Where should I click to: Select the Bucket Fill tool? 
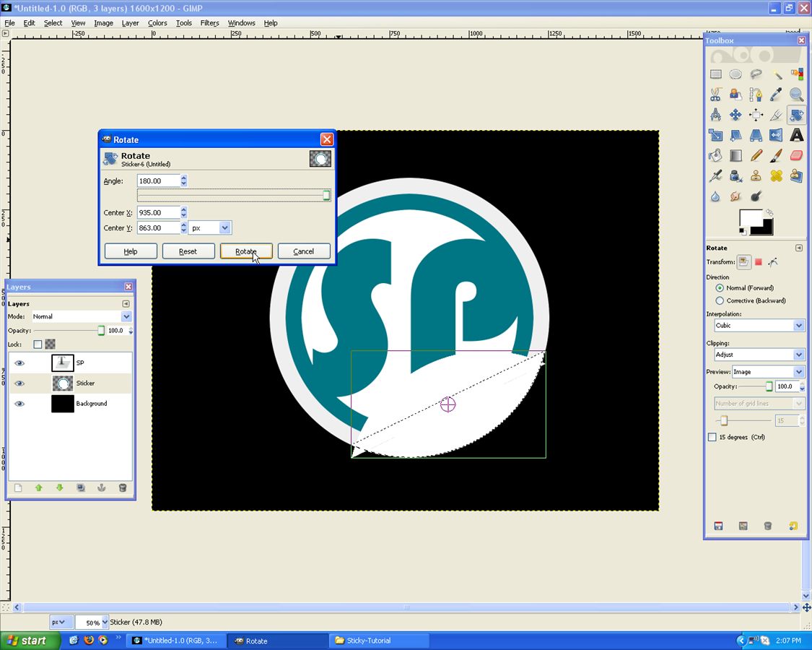click(716, 155)
